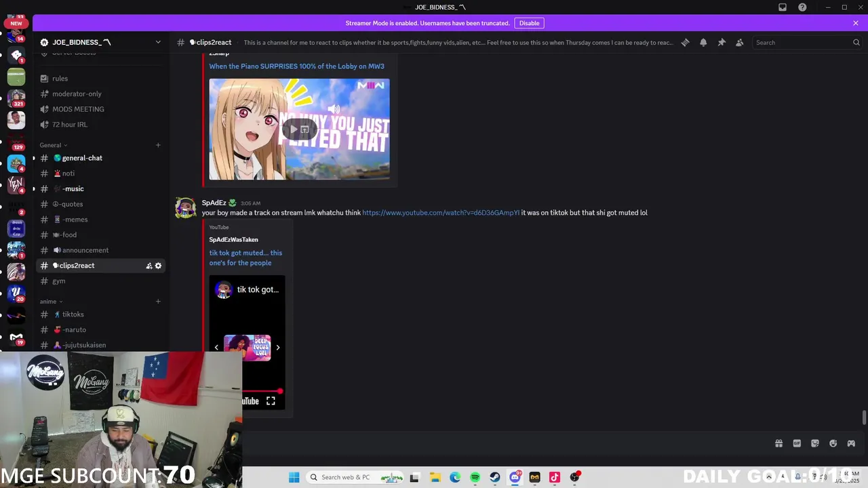Open 'tik tok got muted' video title link
Screen dimensions: 868x488
(245, 258)
